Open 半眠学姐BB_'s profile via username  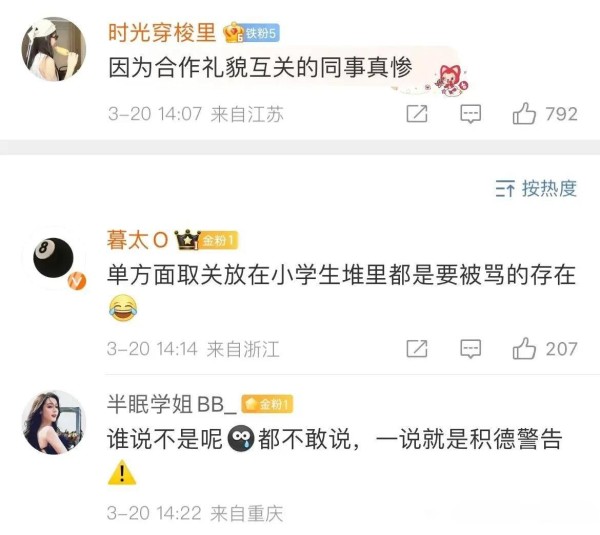pos(171,404)
